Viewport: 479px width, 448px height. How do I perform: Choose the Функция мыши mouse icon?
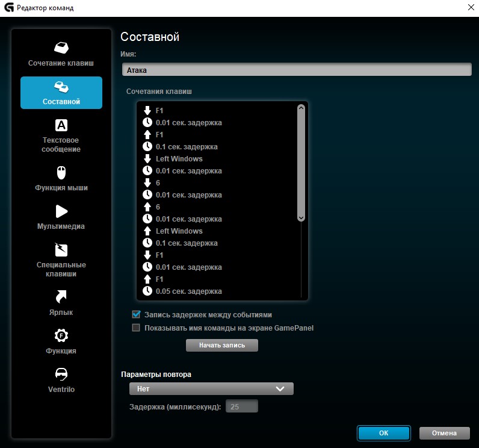tap(61, 173)
